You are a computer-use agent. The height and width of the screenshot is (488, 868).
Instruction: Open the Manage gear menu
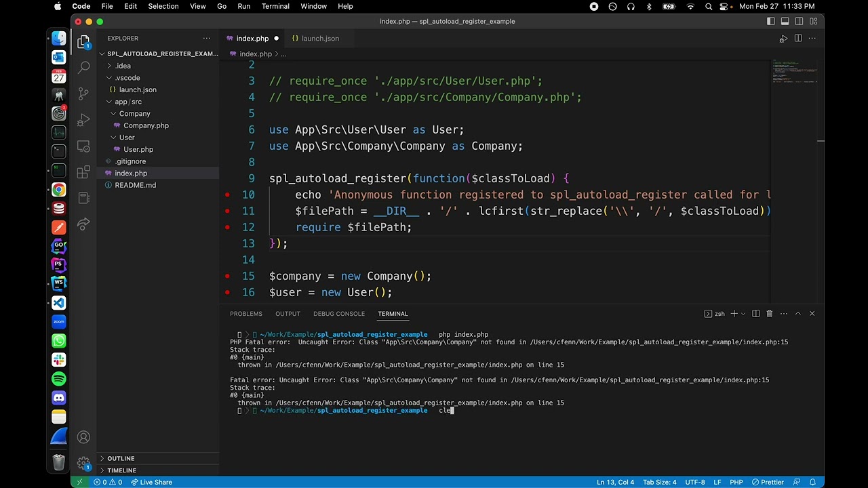click(83, 464)
